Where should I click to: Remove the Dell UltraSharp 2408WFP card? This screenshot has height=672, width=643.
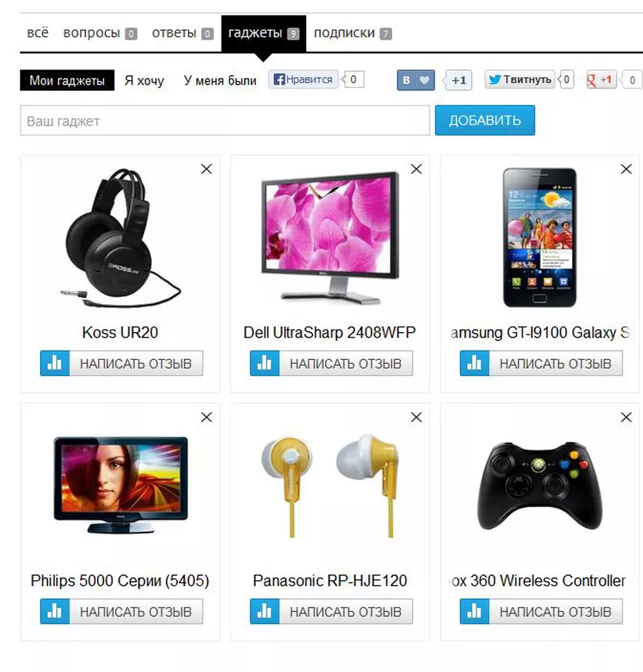point(416,169)
